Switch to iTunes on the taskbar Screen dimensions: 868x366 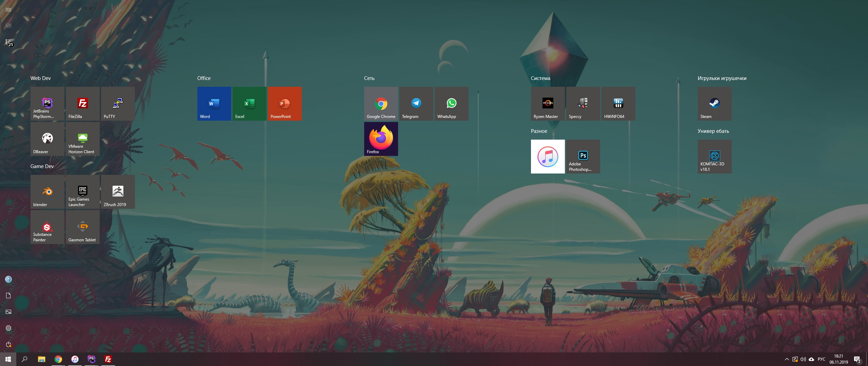(75, 359)
